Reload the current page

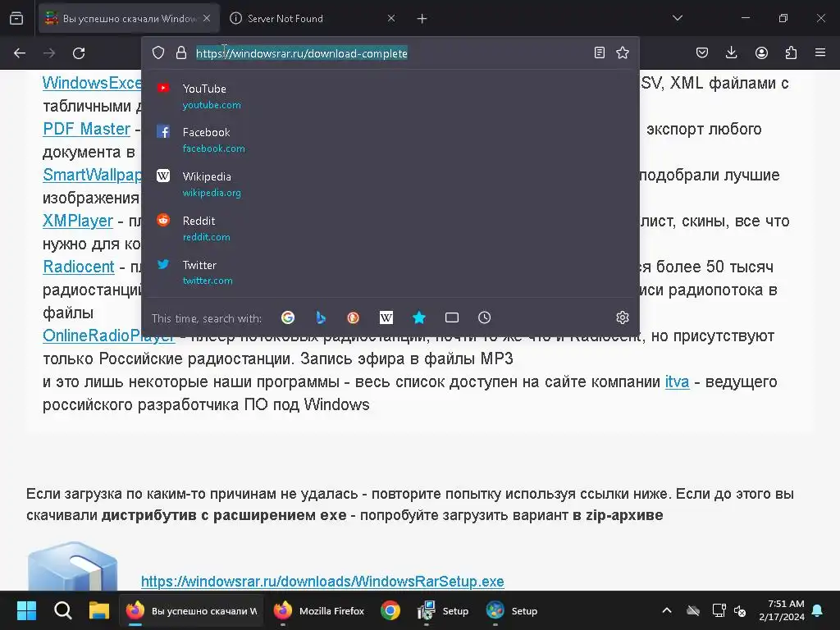(x=79, y=53)
